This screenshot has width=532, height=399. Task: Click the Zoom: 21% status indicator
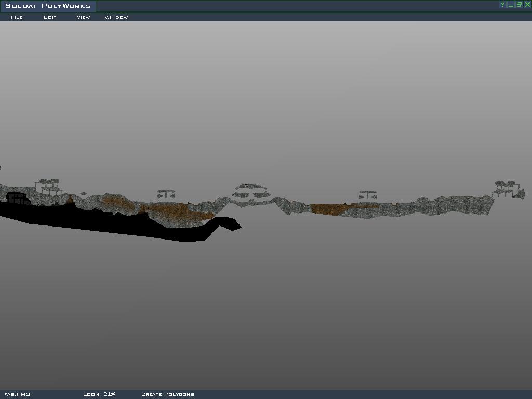(x=99, y=394)
